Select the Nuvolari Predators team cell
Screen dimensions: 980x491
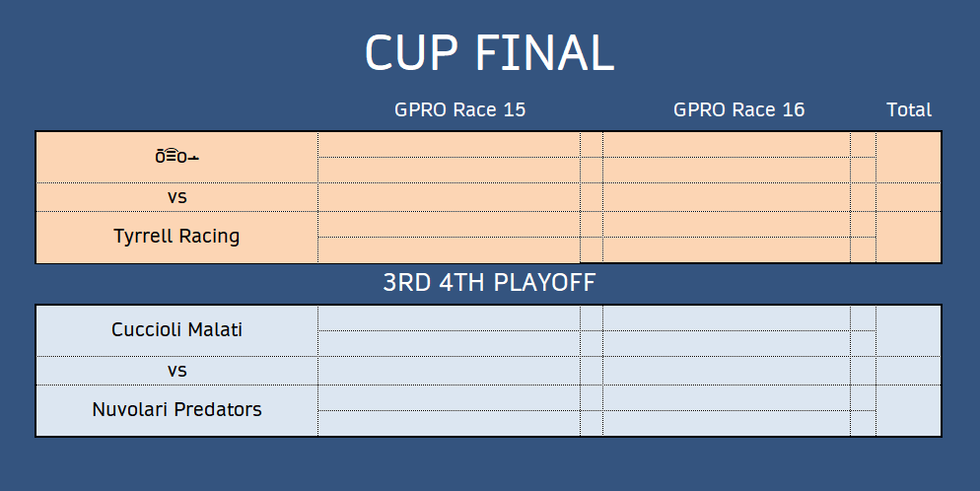[176, 410]
